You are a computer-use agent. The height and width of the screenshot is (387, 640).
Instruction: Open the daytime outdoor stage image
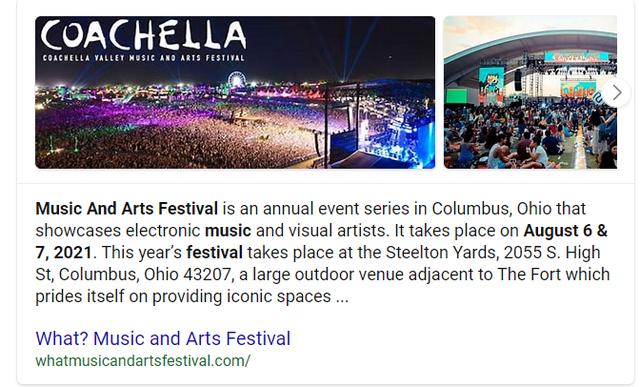tap(530, 92)
